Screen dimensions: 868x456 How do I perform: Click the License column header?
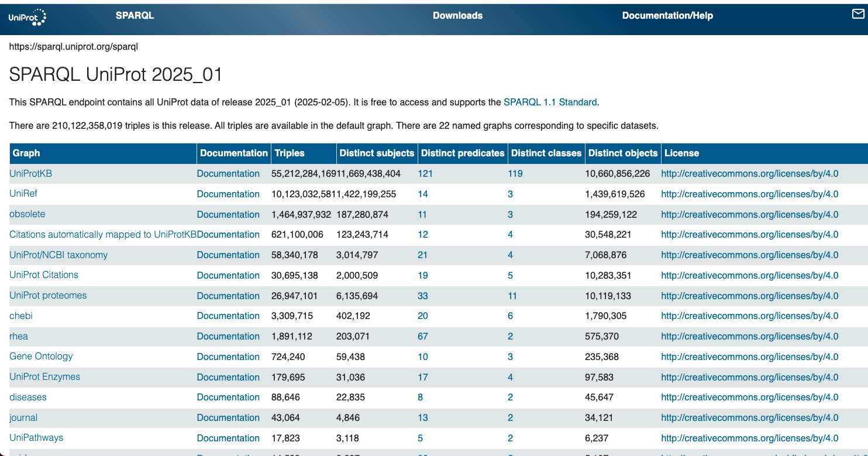(764, 153)
